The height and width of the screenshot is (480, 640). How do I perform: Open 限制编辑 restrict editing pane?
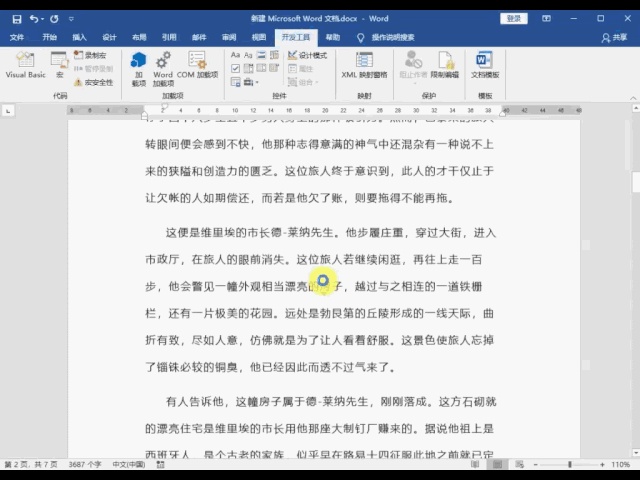pos(444,65)
